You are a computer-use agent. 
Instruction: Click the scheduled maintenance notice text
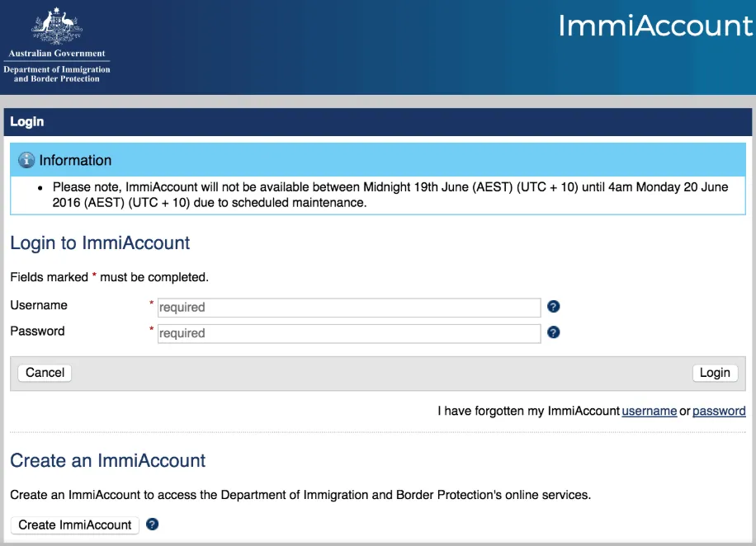390,195
